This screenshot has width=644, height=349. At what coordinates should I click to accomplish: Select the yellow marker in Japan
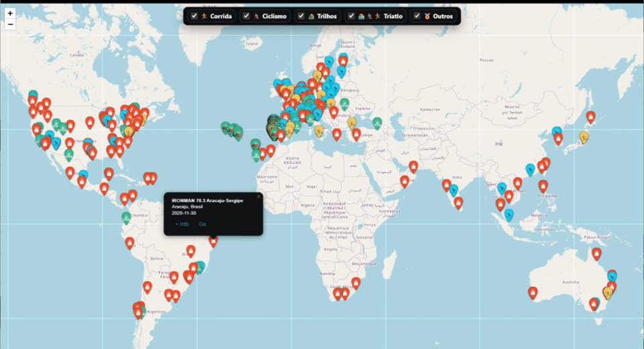click(x=584, y=137)
